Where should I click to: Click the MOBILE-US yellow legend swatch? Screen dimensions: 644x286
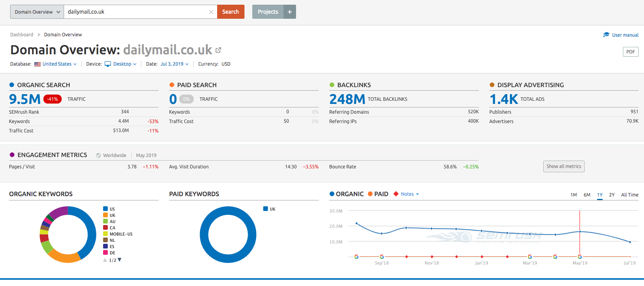click(105, 234)
